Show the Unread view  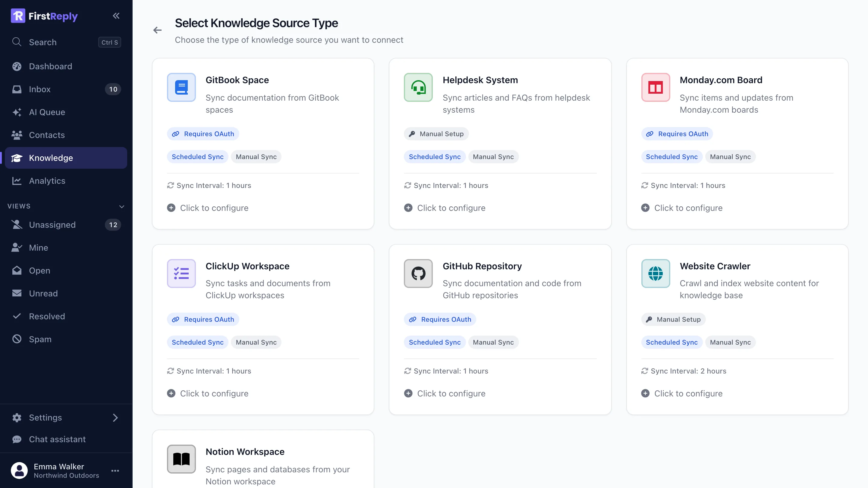pos(66,293)
